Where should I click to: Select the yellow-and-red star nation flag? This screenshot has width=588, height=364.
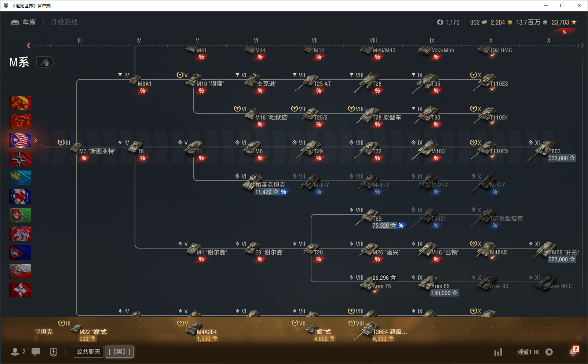pos(20,103)
